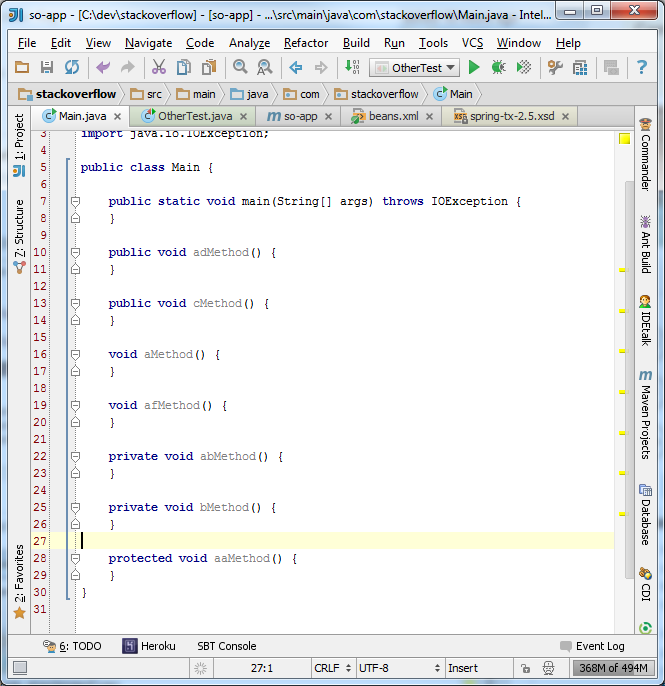Open the Favorites side panel
Screen dimensions: 665x686
[x=19, y=581]
